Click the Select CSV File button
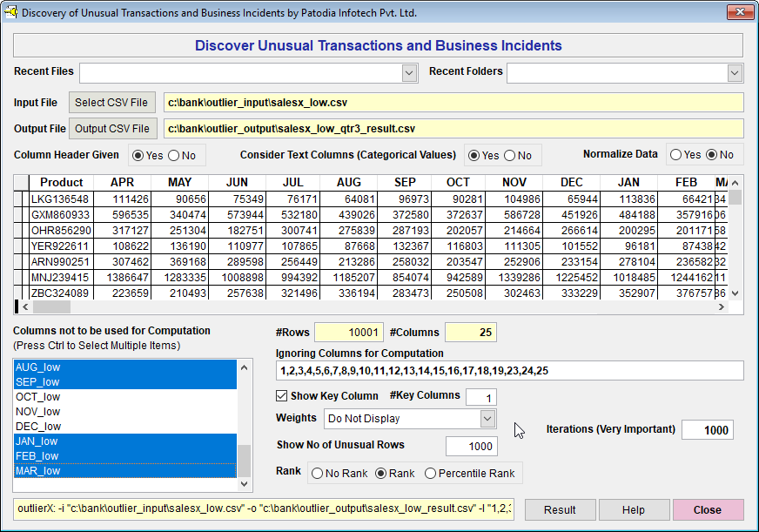 pyautogui.click(x=113, y=103)
